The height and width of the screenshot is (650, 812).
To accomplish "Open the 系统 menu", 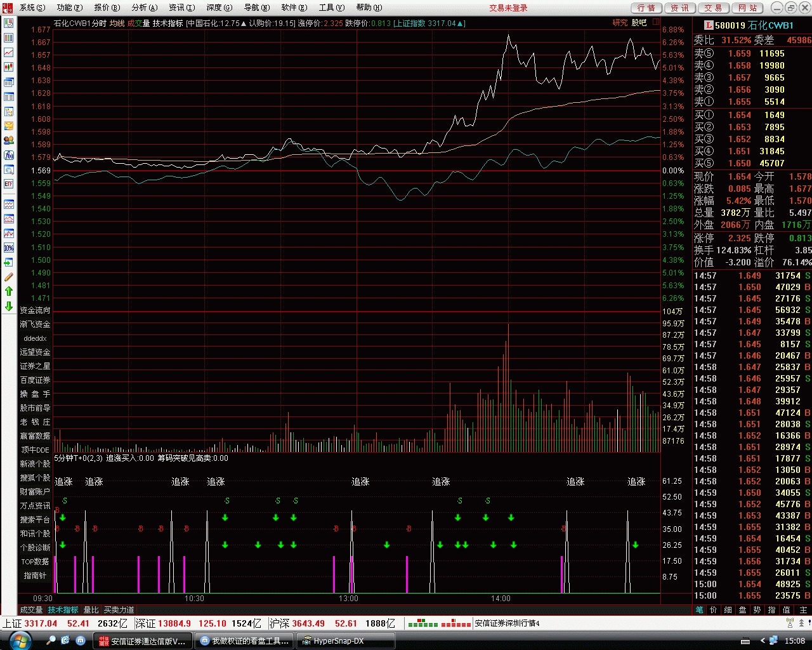I will [32, 8].
